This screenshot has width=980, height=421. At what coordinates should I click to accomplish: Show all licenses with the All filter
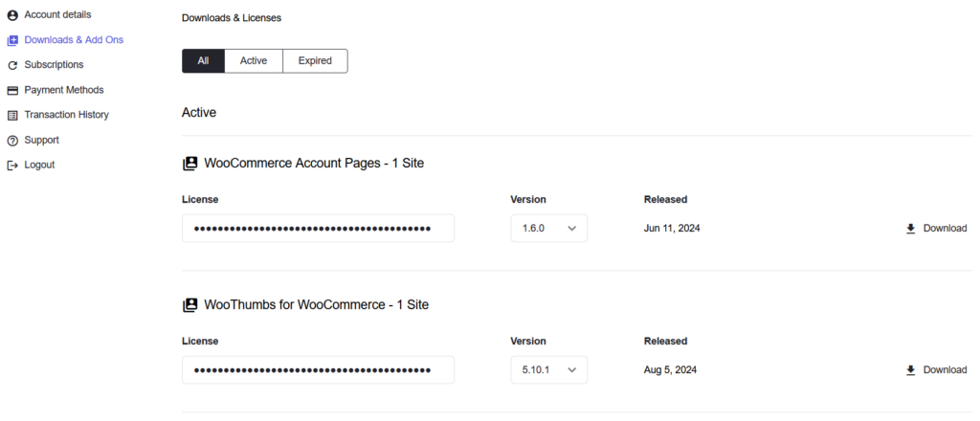tap(203, 61)
